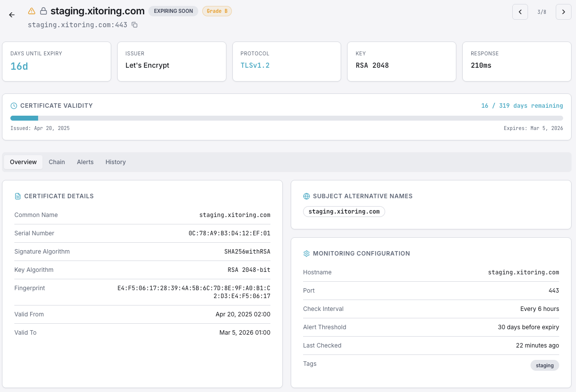Screen dimensions: 576x392
Task: Click the certificate validity progress bar
Action: (287, 118)
